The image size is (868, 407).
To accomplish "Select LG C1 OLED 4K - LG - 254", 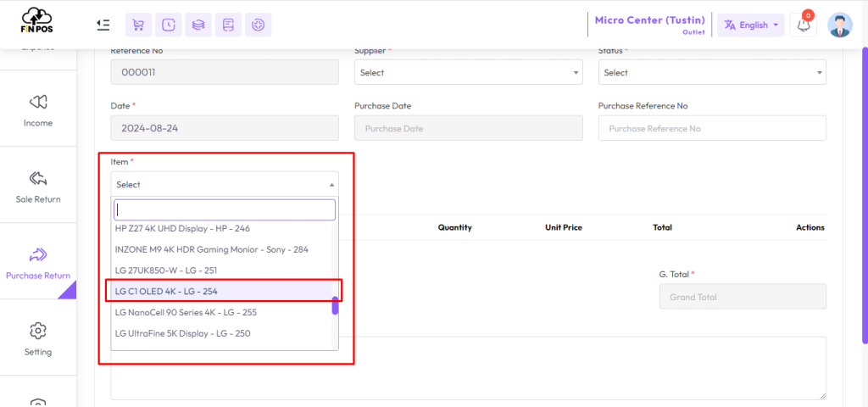I will 221,292.
